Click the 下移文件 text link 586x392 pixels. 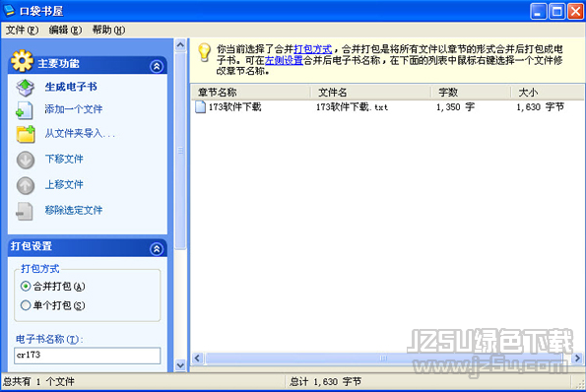tap(64, 159)
